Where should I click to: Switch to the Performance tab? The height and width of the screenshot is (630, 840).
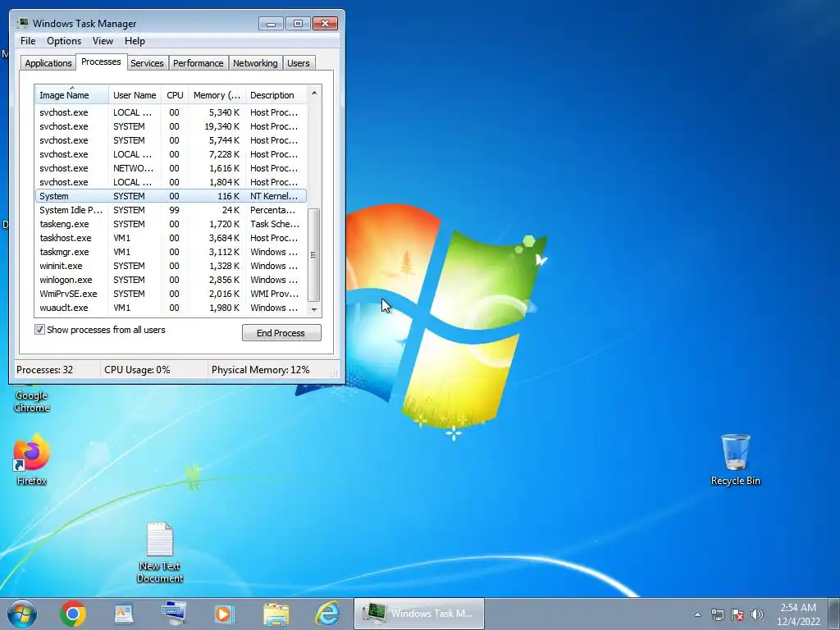point(198,62)
